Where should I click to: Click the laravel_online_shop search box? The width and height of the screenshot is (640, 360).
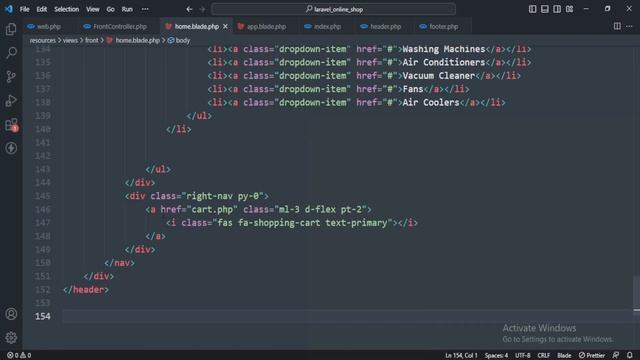pos(333,9)
